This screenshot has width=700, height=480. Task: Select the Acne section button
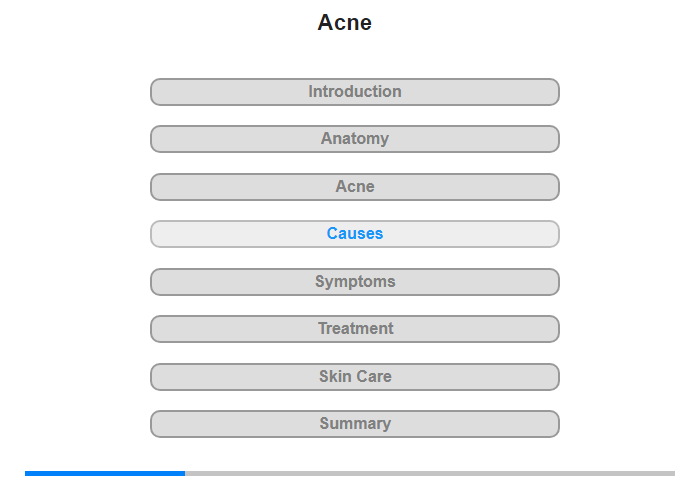coord(354,187)
